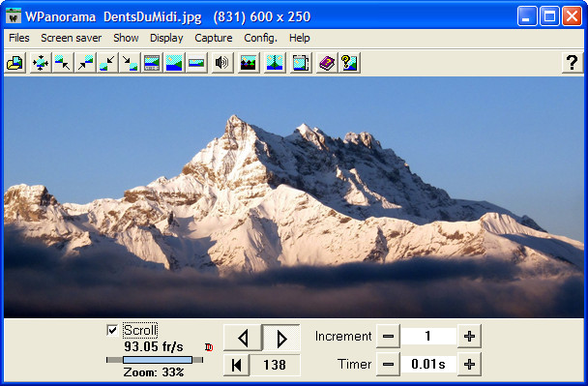Click the scroll speed slider bar
The height and width of the screenshot is (386, 588).
(155, 360)
